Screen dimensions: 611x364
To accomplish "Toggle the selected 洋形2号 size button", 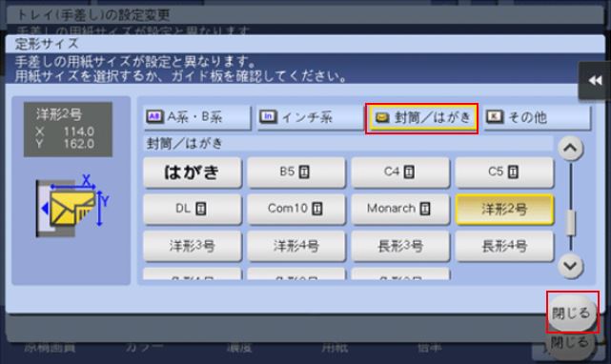I will [x=504, y=210].
